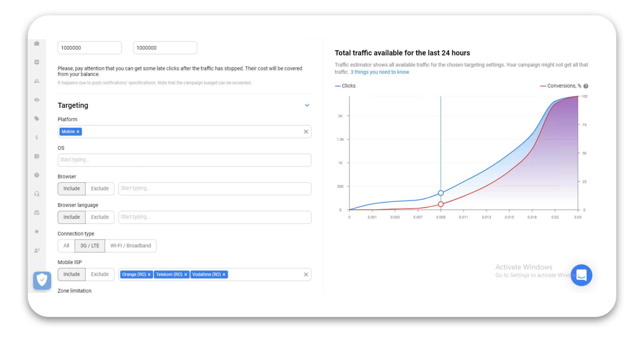Click Include button under Browser section
The image size is (644, 337).
pyautogui.click(x=71, y=188)
